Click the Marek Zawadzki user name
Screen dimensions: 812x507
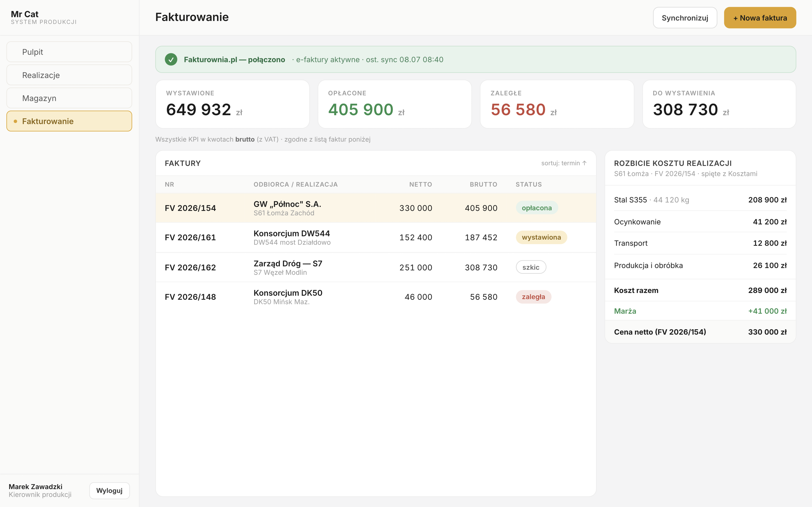(36, 486)
